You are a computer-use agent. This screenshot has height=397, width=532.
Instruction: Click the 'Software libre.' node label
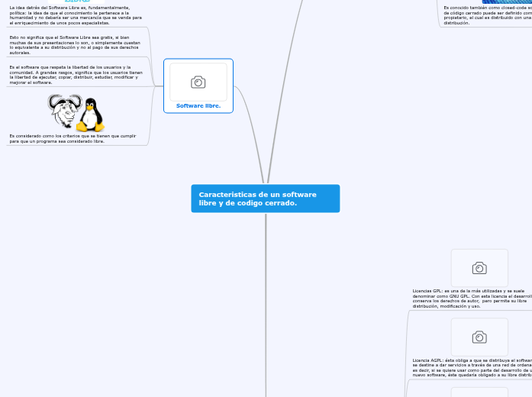coord(198,106)
